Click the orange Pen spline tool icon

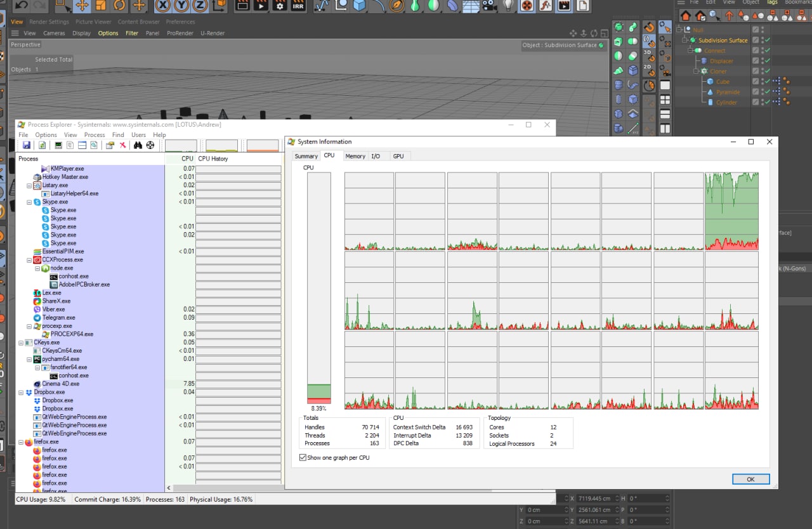pos(397,6)
